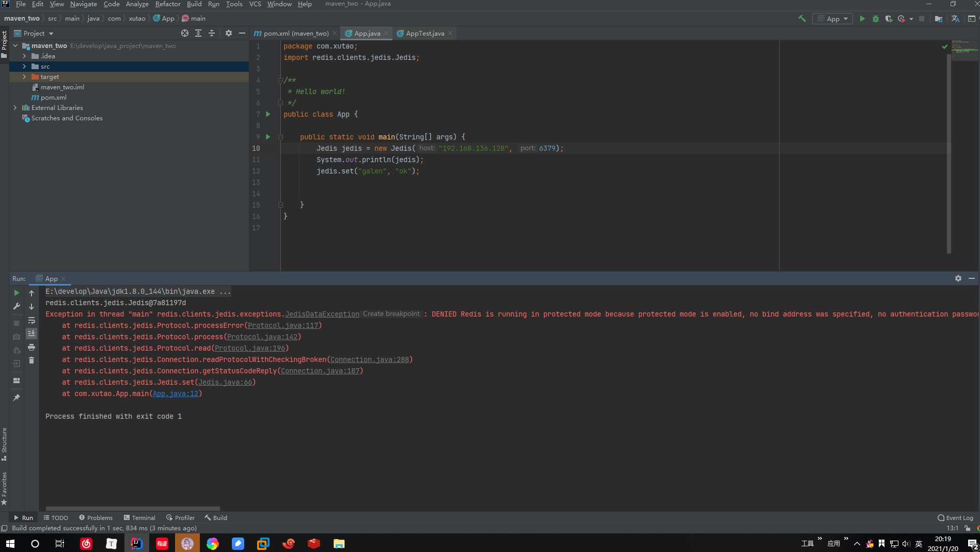
Task: Click the Run console horizontal scrollbar
Action: click(133, 509)
